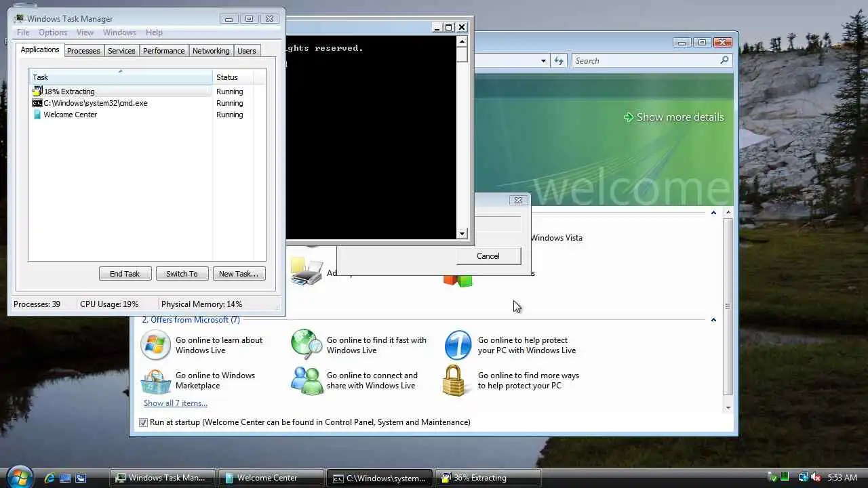Screen dimensions: 868x488
Task: Click the Offers from Microsoft (7) heading
Action: click(191, 320)
